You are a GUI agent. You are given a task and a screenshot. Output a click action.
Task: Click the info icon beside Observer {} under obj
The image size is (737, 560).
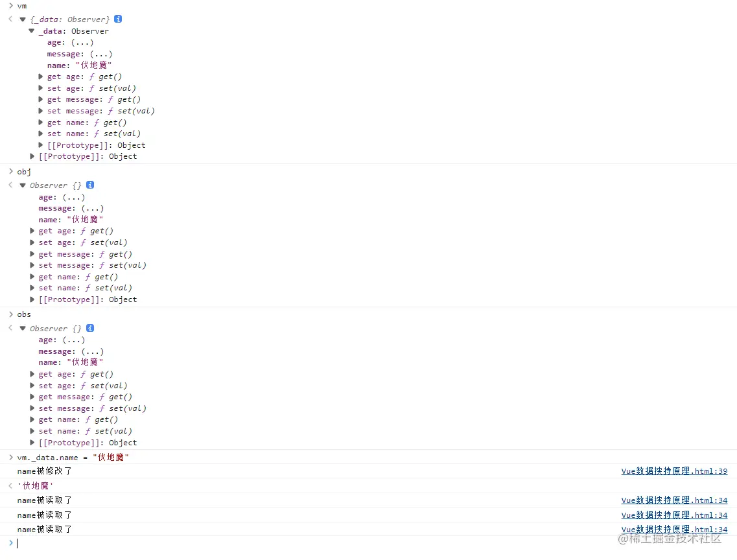click(x=90, y=185)
